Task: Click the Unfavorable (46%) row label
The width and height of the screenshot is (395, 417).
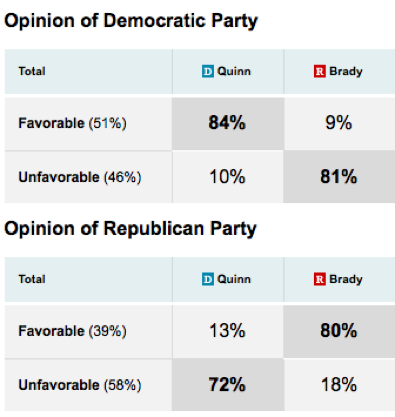Action: point(80,177)
